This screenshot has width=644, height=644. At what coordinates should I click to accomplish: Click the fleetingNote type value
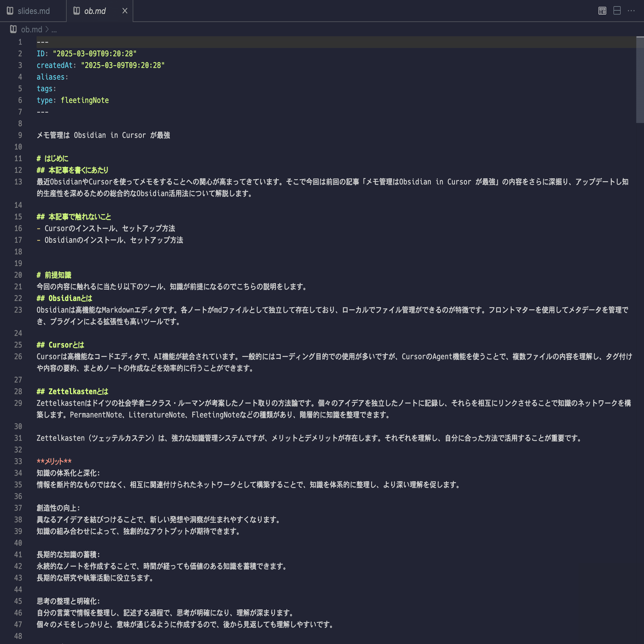coord(85,100)
